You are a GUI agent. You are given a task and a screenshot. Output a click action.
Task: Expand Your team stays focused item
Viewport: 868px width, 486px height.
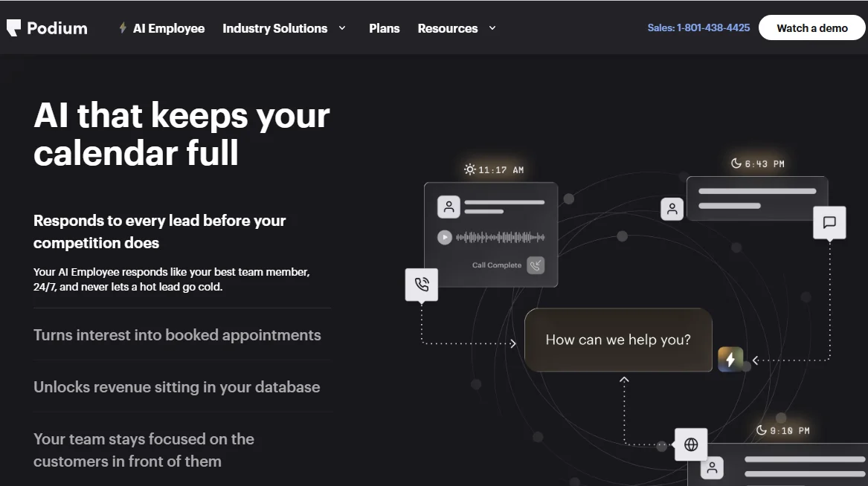[x=144, y=450]
